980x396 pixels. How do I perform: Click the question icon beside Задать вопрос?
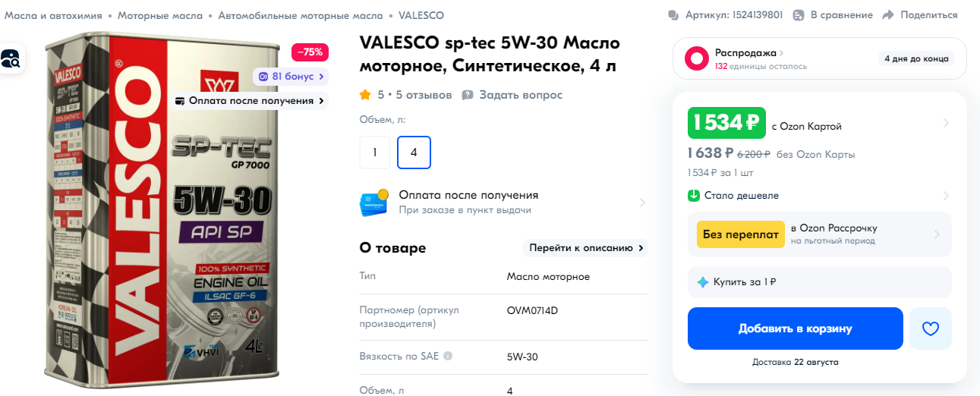click(x=468, y=95)
